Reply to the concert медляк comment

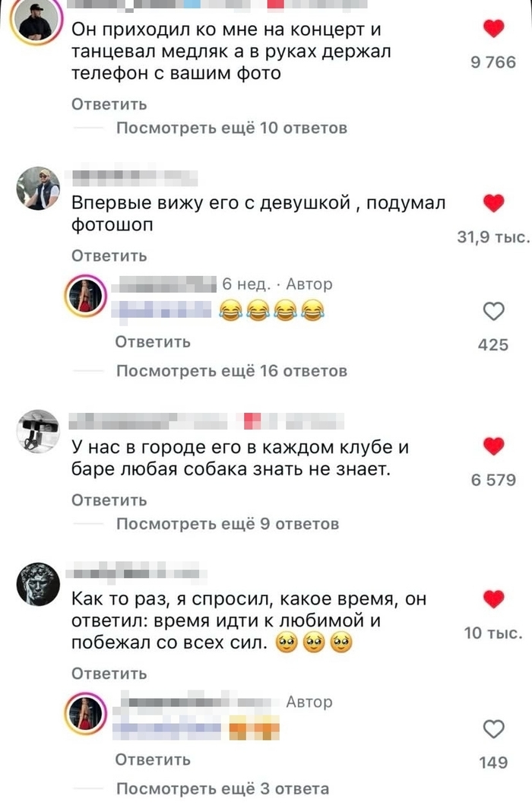(x=109, y=104)
